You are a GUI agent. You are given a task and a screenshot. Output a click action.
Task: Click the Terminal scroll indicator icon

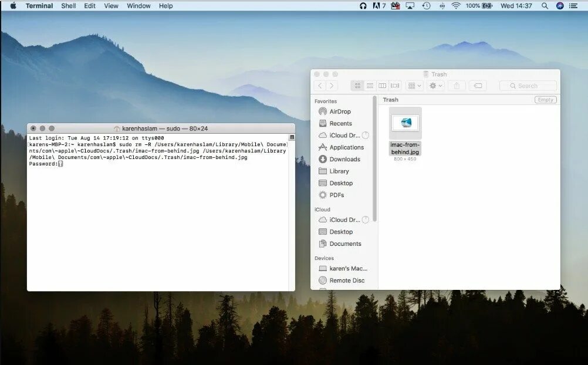pos(292,137)
